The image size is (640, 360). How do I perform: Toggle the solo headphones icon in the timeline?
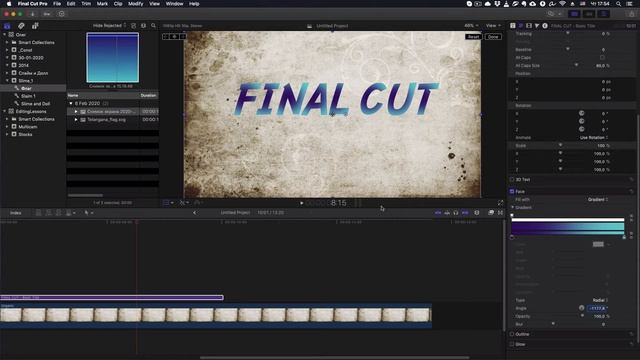[x=456, y=213]
